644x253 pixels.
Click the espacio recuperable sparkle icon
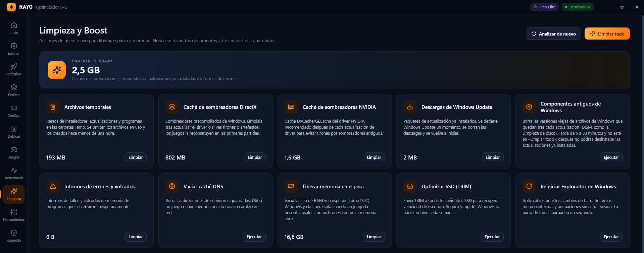[x=57, y=70]
